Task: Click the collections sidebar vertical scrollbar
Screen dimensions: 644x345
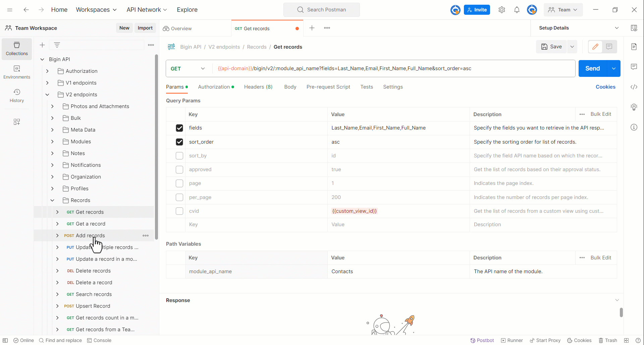Action: [156, 147]
